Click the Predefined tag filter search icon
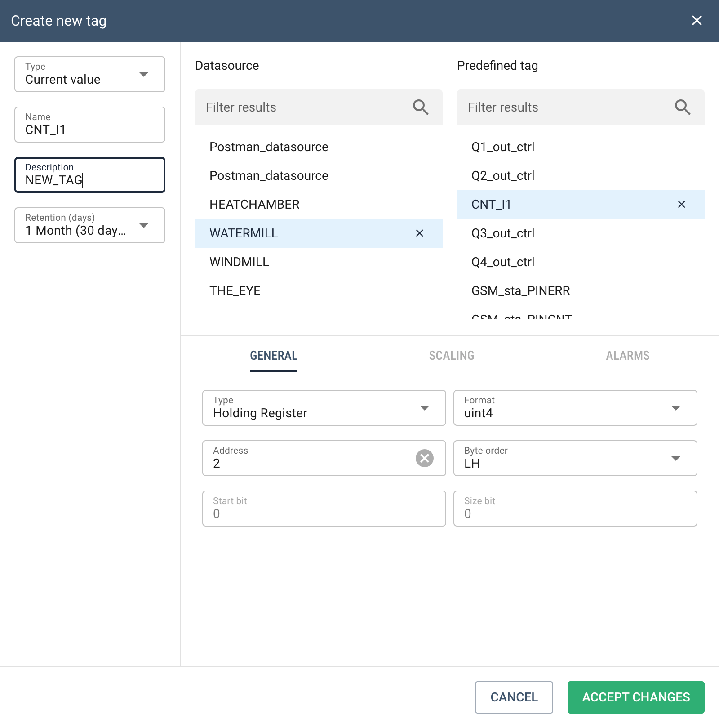719x728 pixels. [683, 107]
